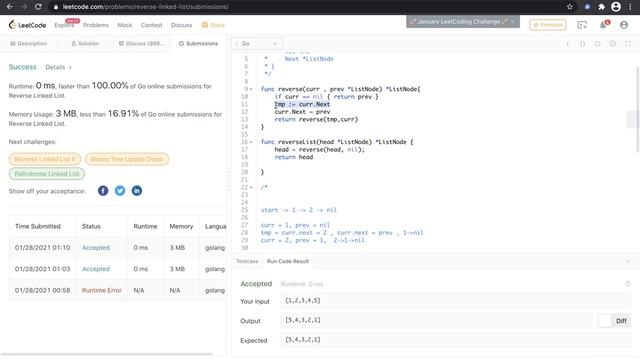Select the Submissions tab
The image size is (640, 360).
pos(198,44)
